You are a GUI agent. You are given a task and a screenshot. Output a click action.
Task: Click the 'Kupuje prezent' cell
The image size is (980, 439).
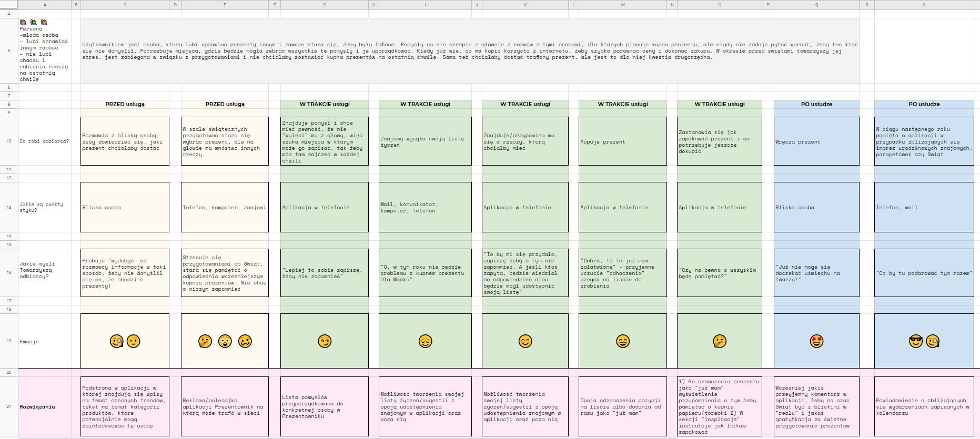623,141
